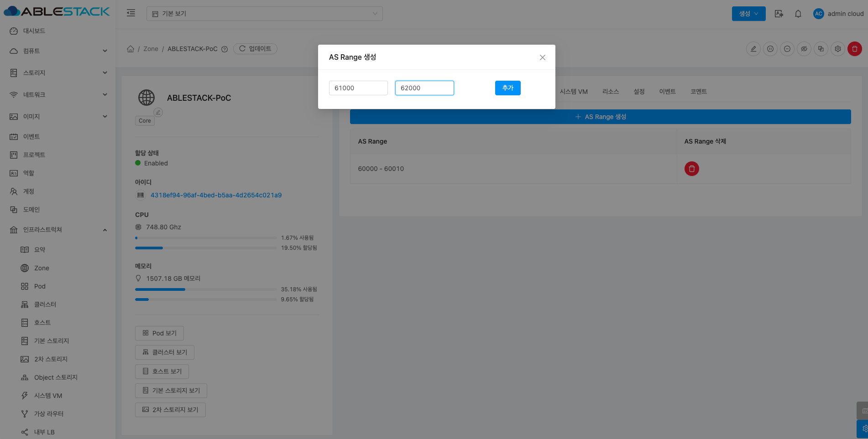Open 역할 in the sidebar
868x439 pixels.
pos(58,173)
